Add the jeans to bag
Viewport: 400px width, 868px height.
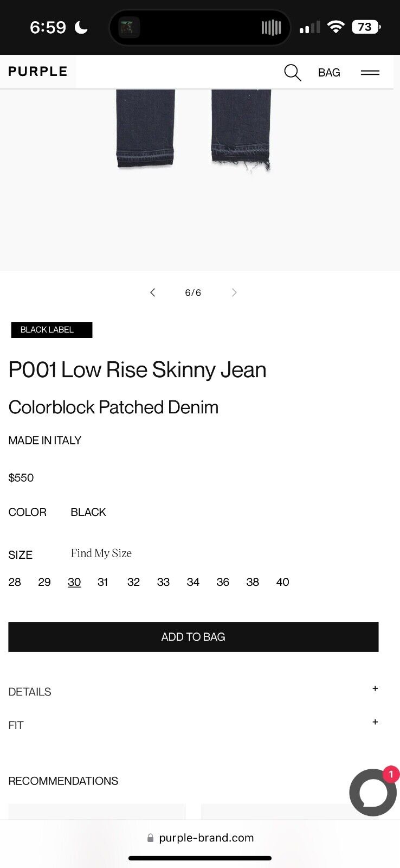tap(193, 637)
